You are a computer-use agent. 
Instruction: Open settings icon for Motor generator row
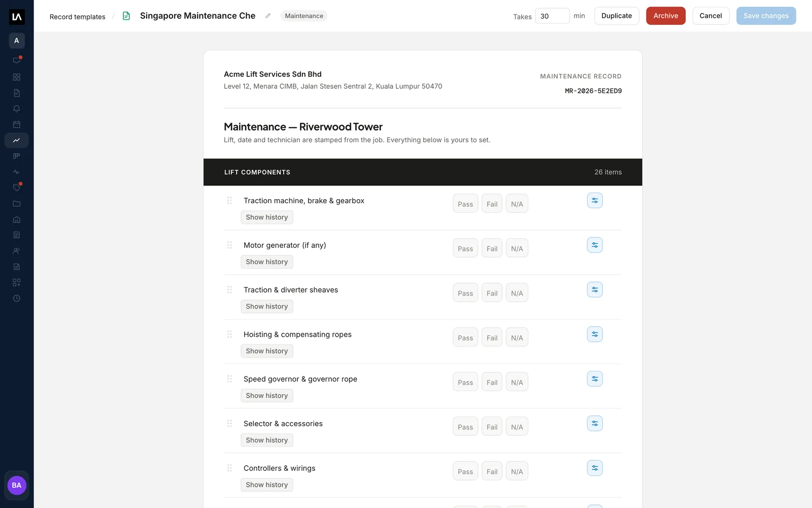click(x=595, y=245)
